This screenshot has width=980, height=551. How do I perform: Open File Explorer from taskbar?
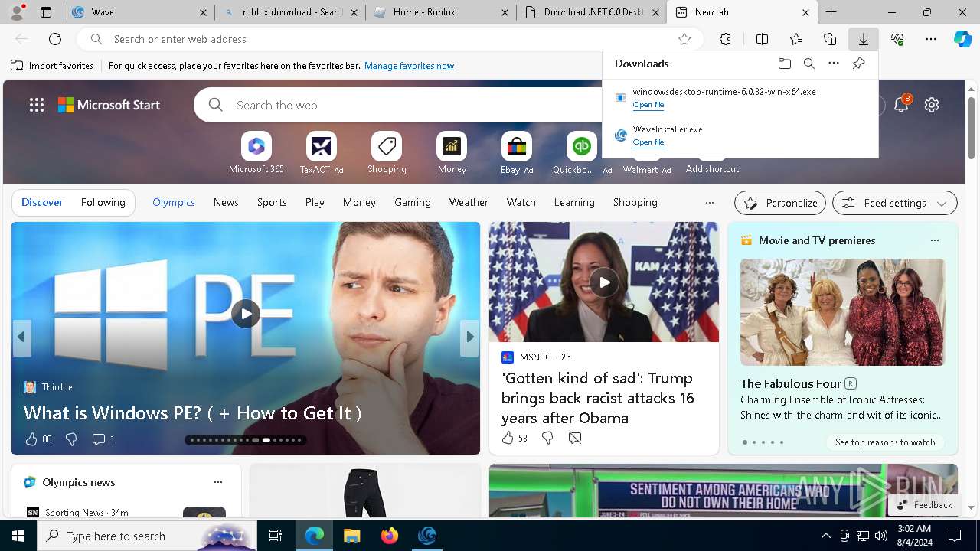[x=351, y=536]
